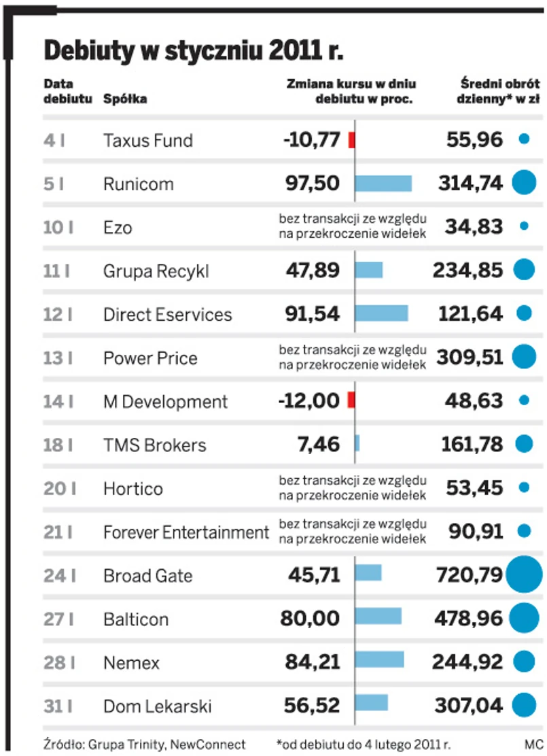Screen dimensions: 547x756
Task: Click the Forever Entertainment company name
Action: tap(186, 532)
